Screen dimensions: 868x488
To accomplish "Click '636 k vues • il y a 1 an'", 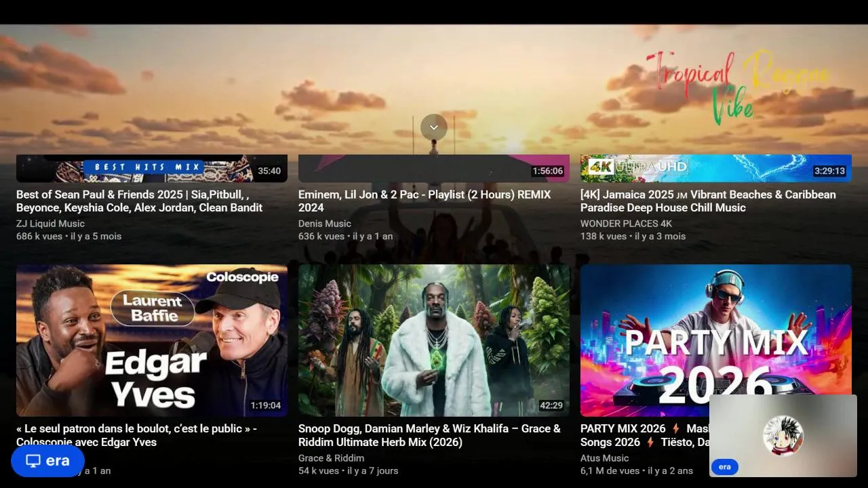I will coord(345,237).
